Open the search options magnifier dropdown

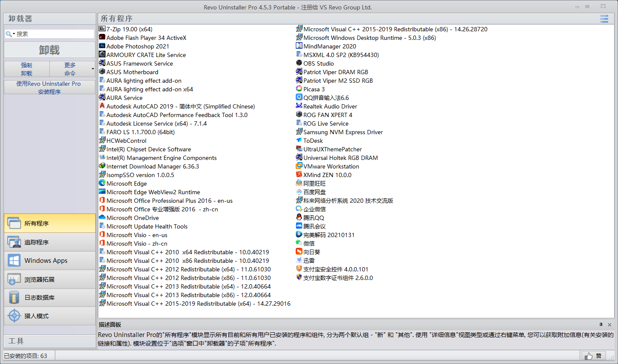pyautogui.click(x=10, y=34)
